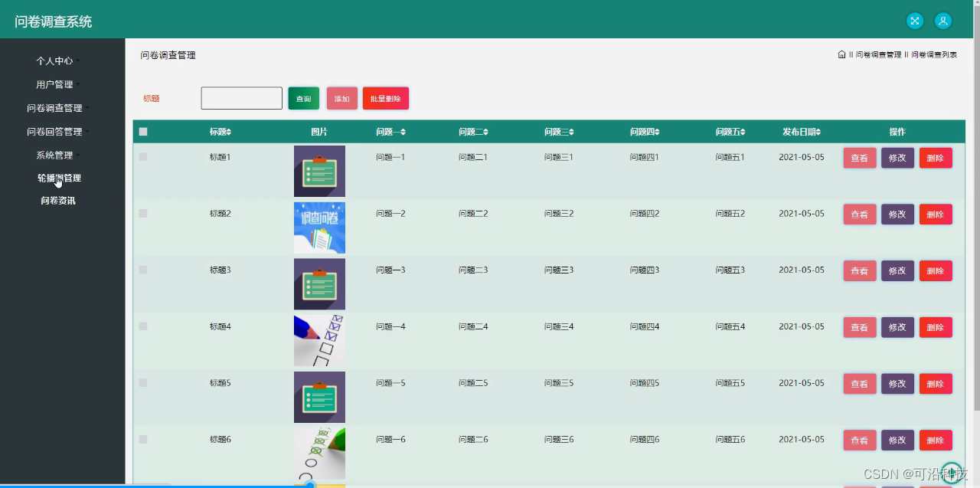The width and height of the screenshot is (980, 488).
Task: Sort by 问题二 column arrows
Action: point(485,132)
